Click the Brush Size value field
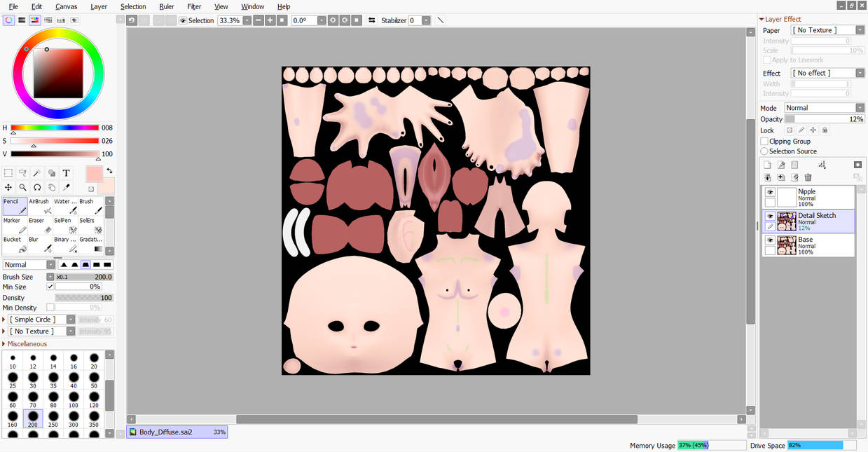The height and width of the screenshot is (452, 868). tap(83, 277)
